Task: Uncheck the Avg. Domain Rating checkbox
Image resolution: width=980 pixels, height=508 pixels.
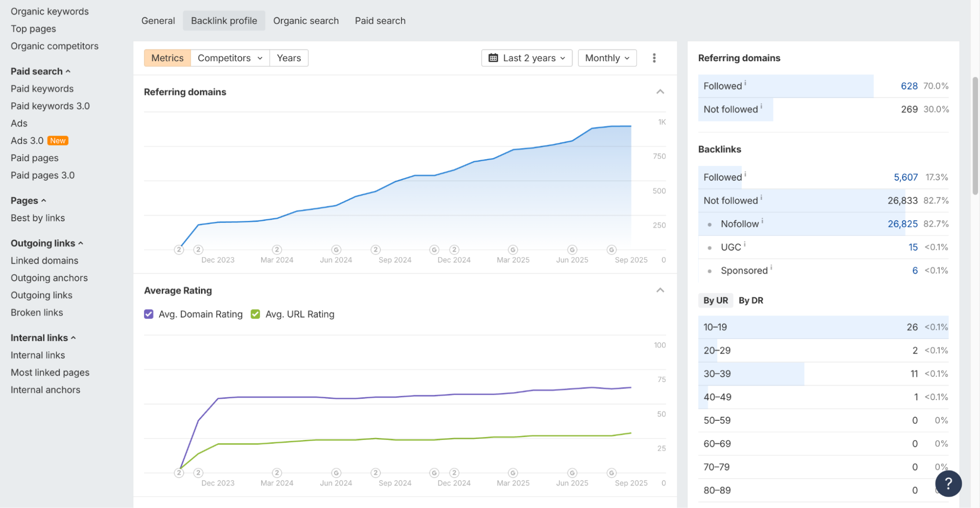Action: coord(149,314)
